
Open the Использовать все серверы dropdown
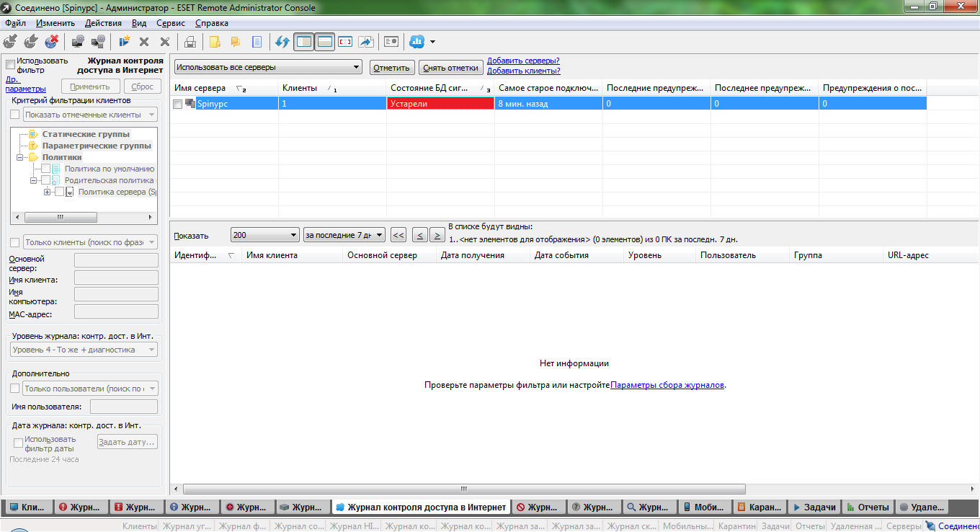pos(268,67)
